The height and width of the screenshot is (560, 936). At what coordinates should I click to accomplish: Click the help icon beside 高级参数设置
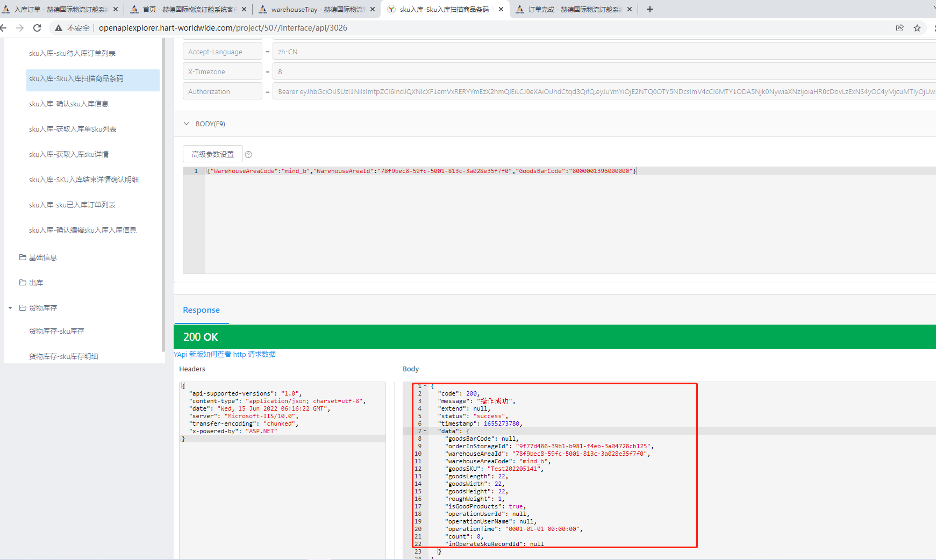point(248,155)
